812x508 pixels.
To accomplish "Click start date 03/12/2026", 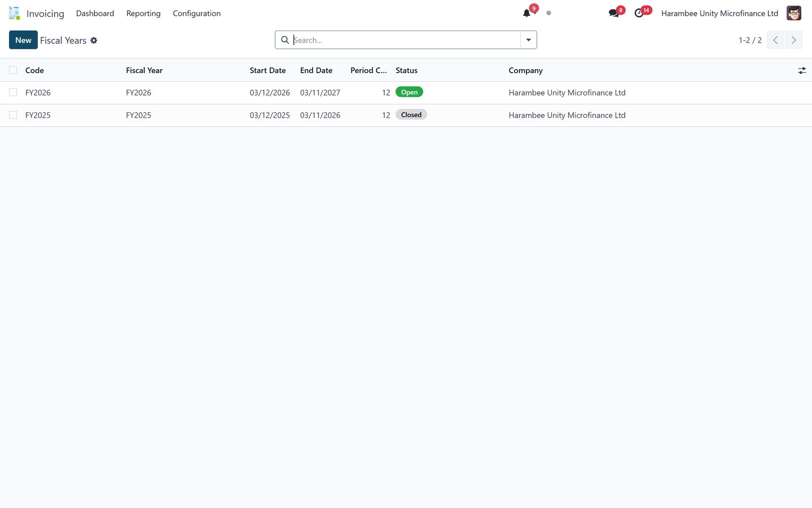I will [x=269, y=92].
